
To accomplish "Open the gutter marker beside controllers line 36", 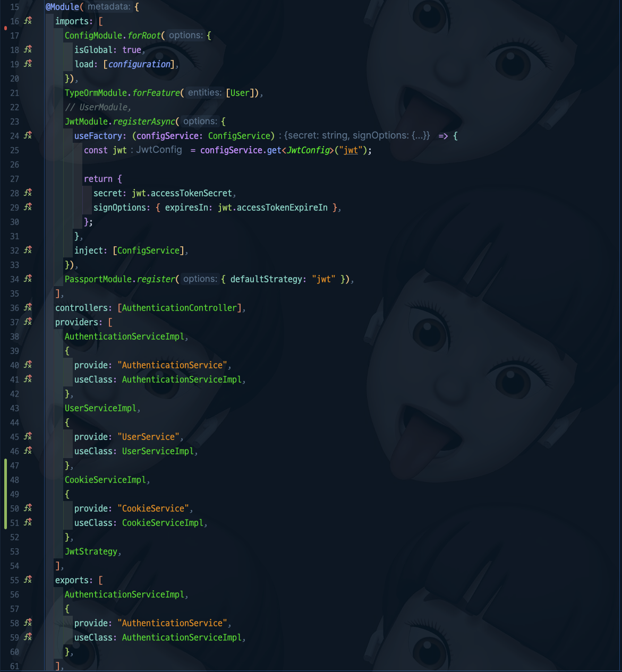I will (x=28, y=308).
